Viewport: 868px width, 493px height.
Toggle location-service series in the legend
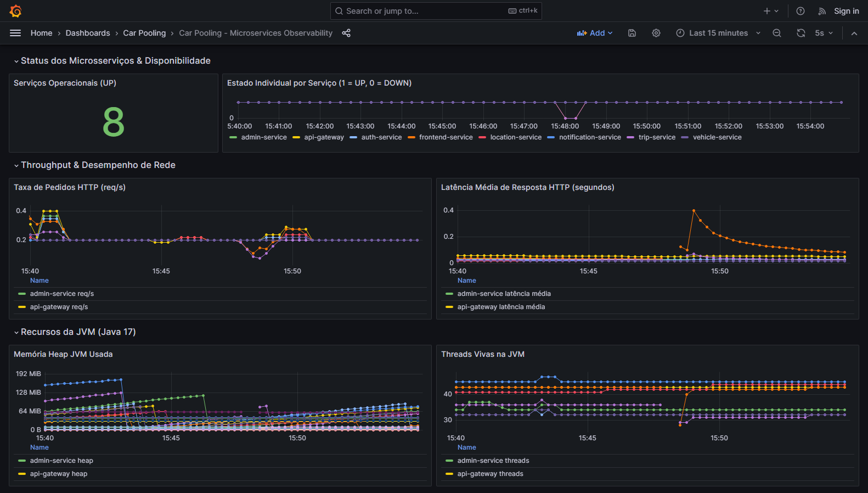[516, 137]
